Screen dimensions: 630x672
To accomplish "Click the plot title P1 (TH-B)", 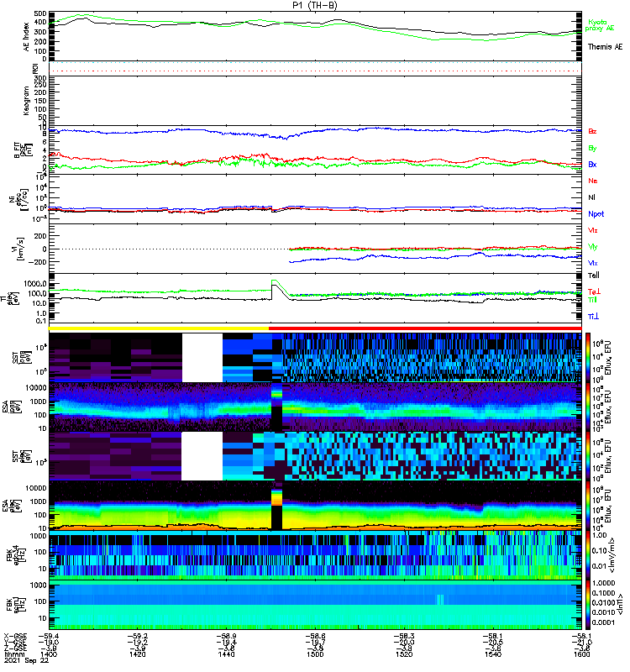I will [x=314, y=5].
